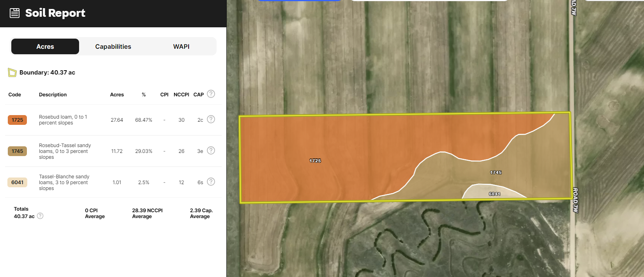
Task: Click the Tassel-Blanche sandy loams description
Action: pos(64,182)
